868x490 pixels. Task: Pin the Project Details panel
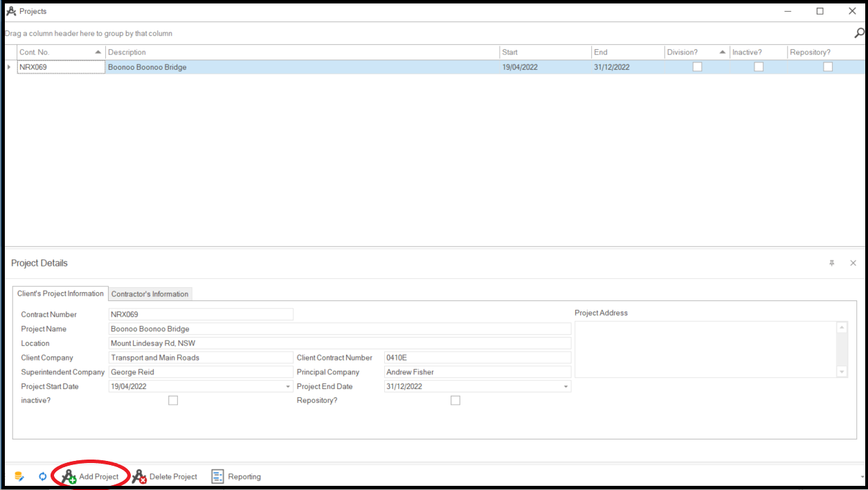tap(832, 263)
